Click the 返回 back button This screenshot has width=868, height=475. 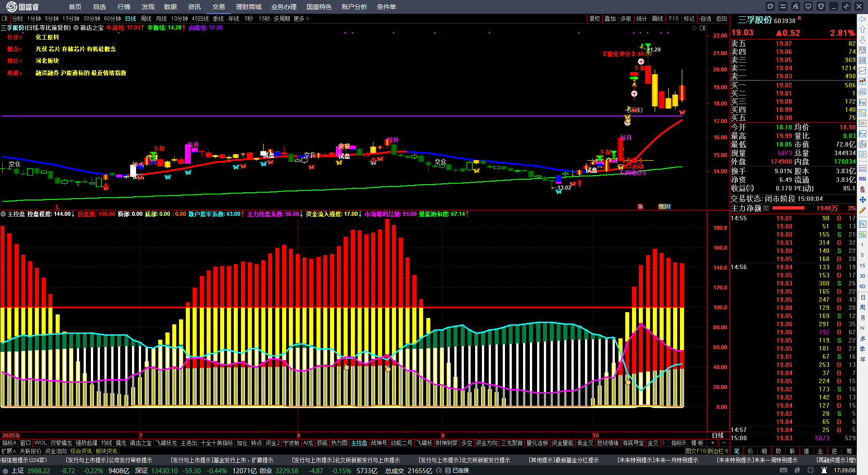click(722, 19)
